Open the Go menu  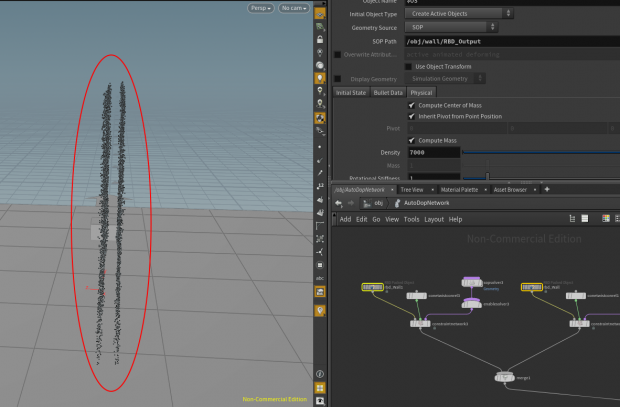point(376,219)
